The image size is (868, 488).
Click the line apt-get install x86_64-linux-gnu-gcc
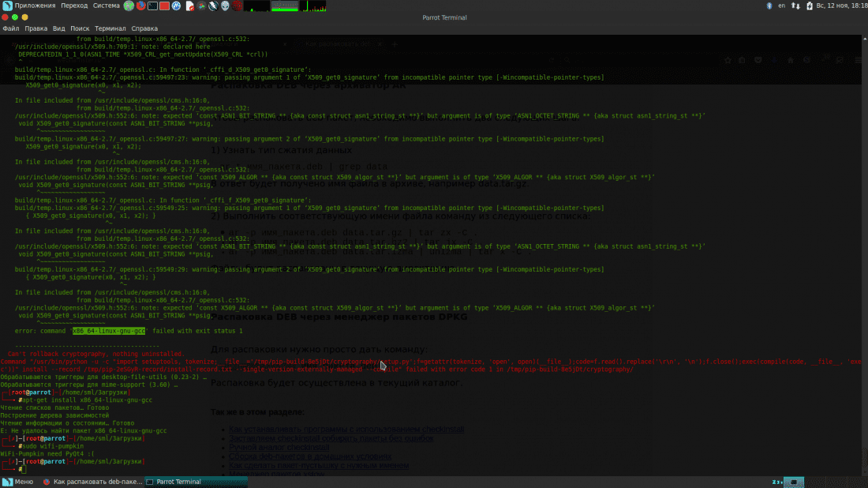click(87, 400)
